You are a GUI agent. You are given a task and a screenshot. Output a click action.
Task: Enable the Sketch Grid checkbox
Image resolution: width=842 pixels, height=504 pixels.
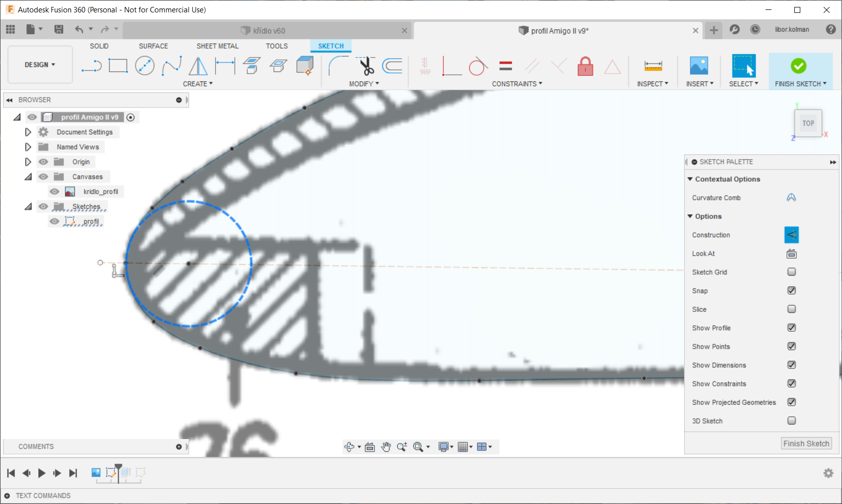coord(791,272)
